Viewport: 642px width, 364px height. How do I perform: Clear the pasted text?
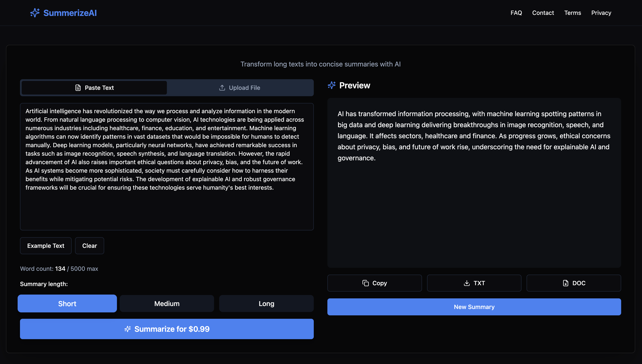coord(89,246)
